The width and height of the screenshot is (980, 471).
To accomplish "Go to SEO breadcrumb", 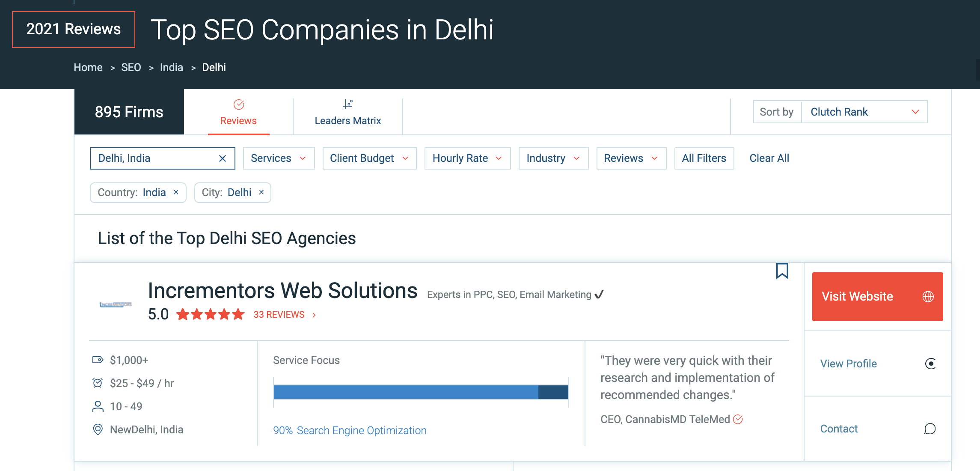I will (x=131, y=67).
